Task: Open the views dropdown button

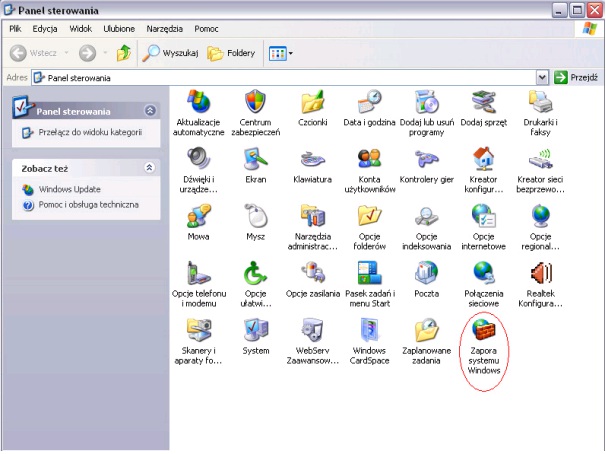Action: coord(281,53)
